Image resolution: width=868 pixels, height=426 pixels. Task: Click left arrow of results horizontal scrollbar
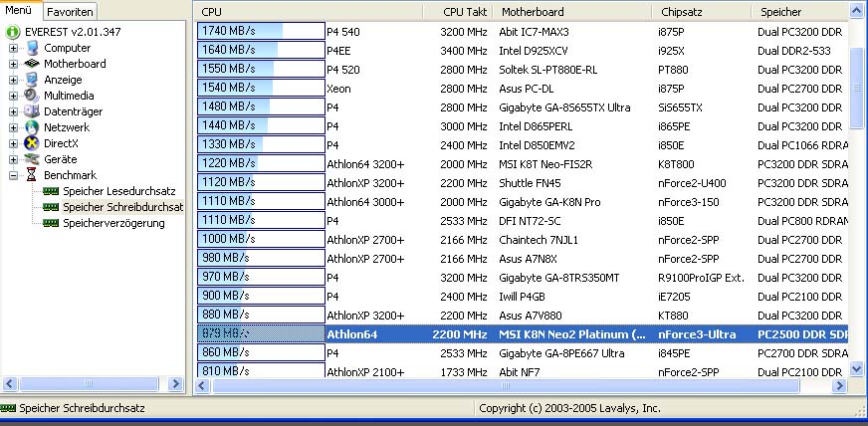point(202,385)
